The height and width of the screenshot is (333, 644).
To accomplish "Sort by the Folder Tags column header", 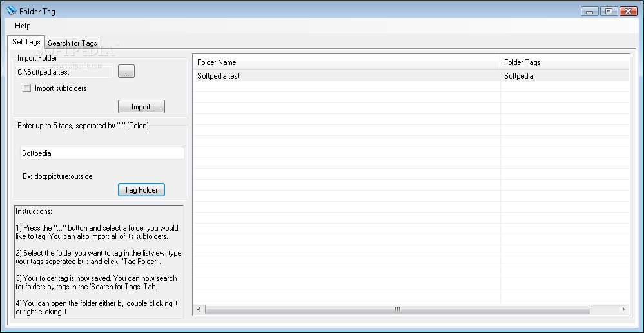I will tap(565, 62).
